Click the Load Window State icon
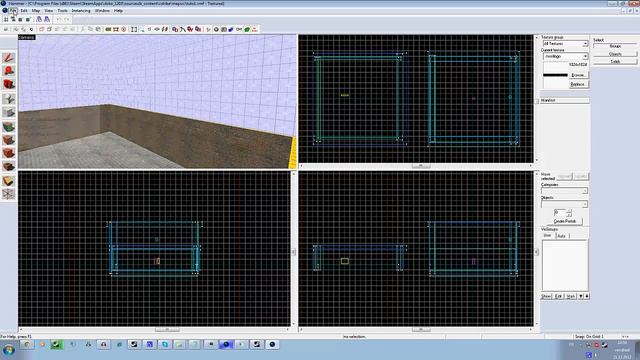Viewport: 640px width, 360px height. (39, 19)
